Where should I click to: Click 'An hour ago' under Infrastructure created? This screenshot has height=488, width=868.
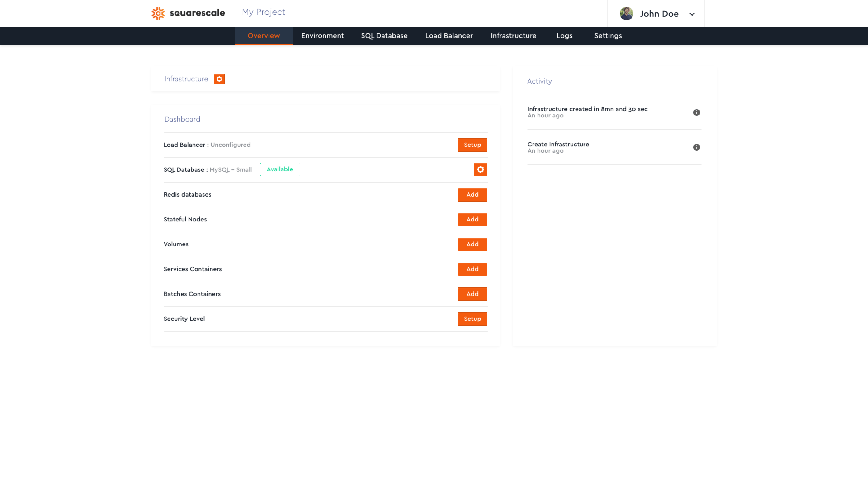[x=545, y=115]
